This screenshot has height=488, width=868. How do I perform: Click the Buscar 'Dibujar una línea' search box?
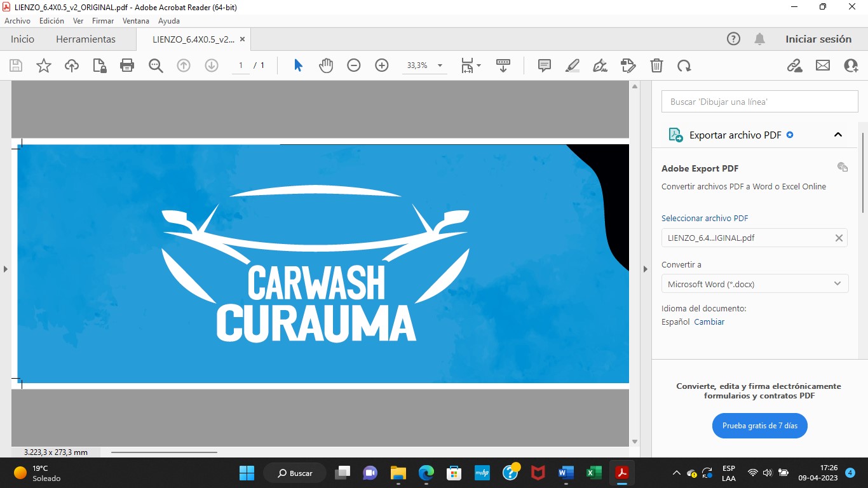(x=759, y=102)
